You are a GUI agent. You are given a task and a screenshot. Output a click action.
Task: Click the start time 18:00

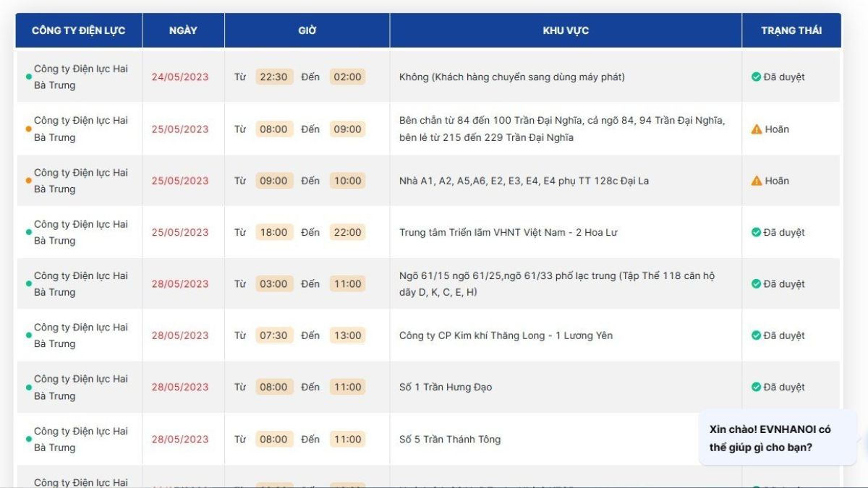[274, 232]
